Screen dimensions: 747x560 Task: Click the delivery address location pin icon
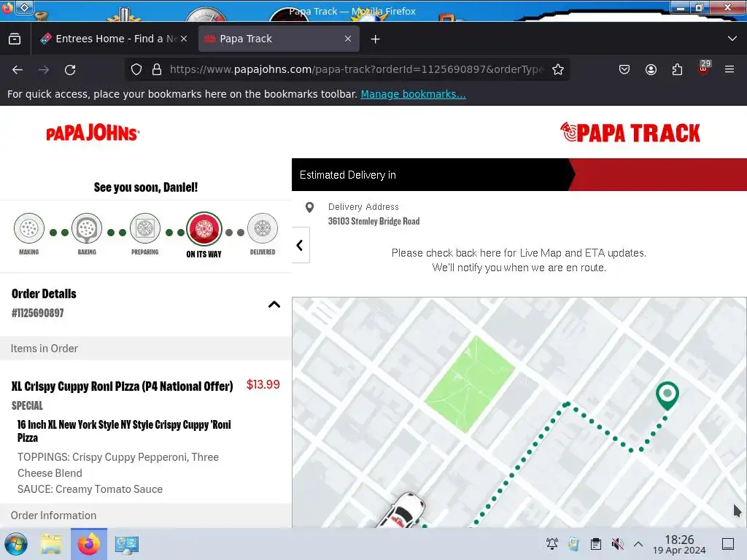coord(309,207)
